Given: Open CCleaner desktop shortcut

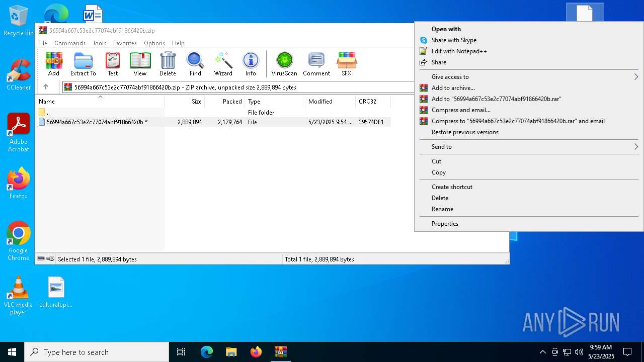Looking at the screenshot, I should pyautogui.click(x=18, y=75).
